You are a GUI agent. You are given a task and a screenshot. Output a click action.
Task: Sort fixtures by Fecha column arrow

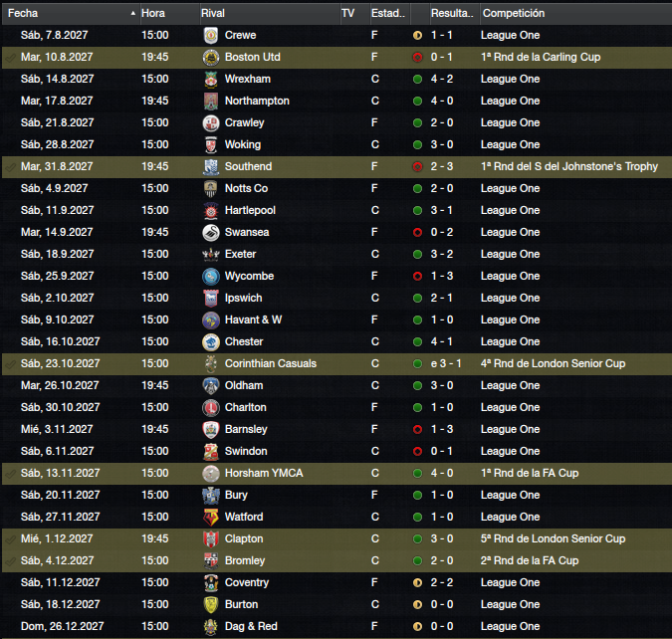pyautogui.click(x=132, y=13)
